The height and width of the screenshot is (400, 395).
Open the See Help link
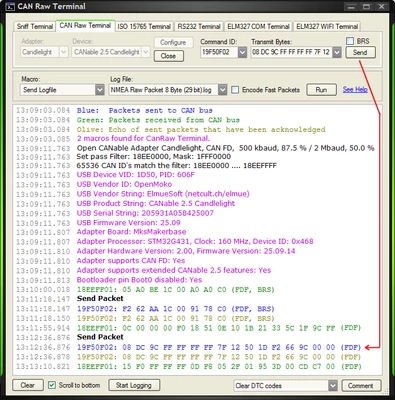[355, 89]
